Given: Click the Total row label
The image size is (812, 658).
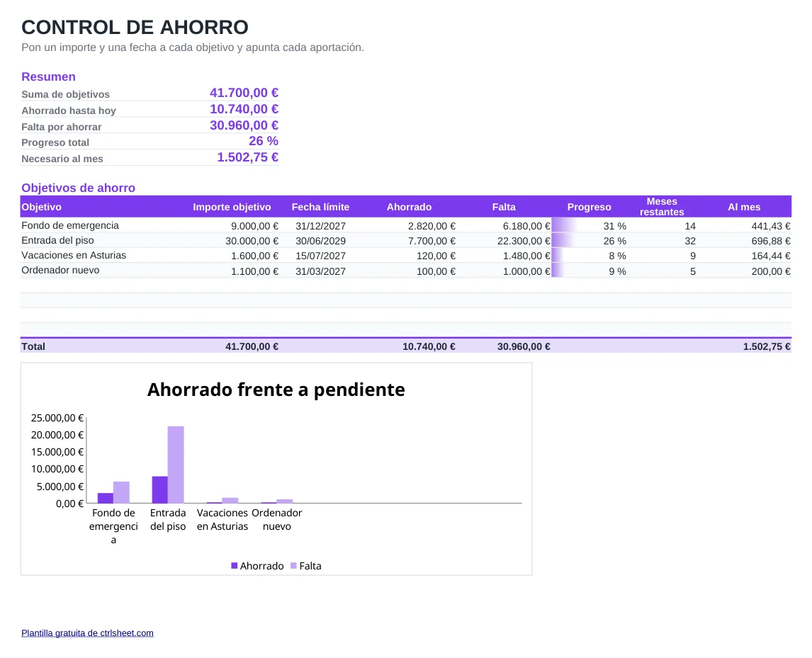Looking at the screenshot, I should tap(33, 346).
